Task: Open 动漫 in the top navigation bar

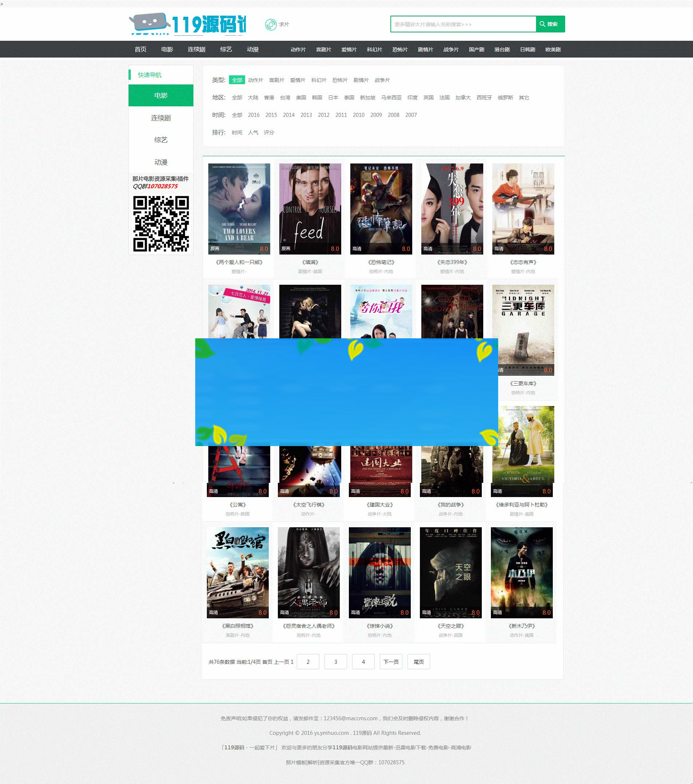Action: coord(252,50)
